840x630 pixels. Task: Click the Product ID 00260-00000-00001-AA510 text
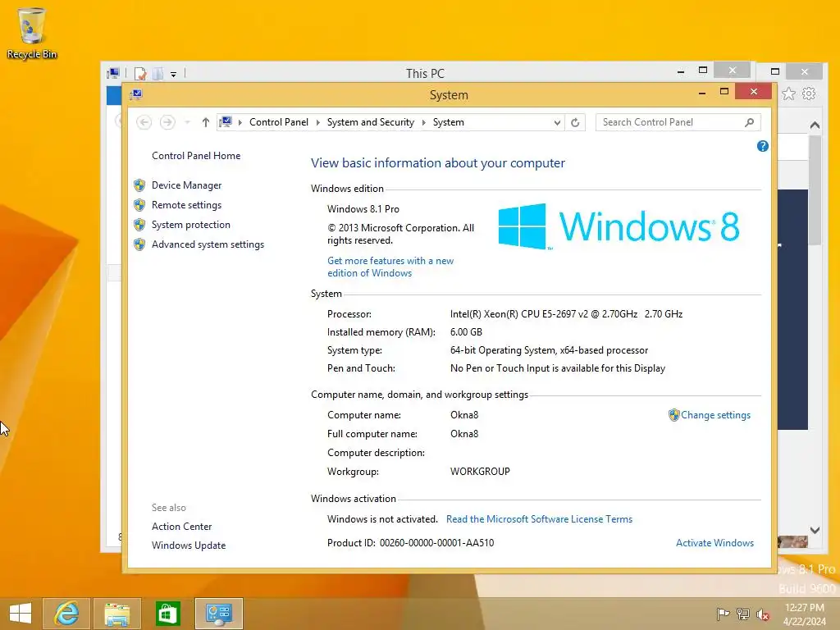tap(410, 543)
